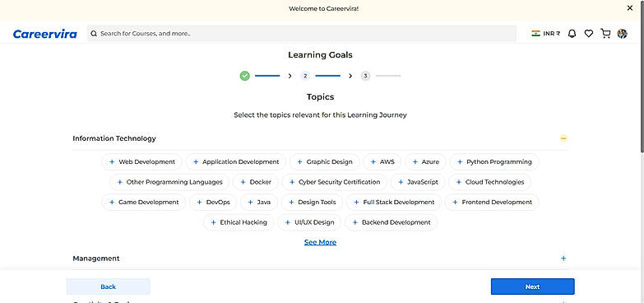Add the Ethical Hacking topic
Image resolution: width=644 pixels, height=303 pixels.
239,222
